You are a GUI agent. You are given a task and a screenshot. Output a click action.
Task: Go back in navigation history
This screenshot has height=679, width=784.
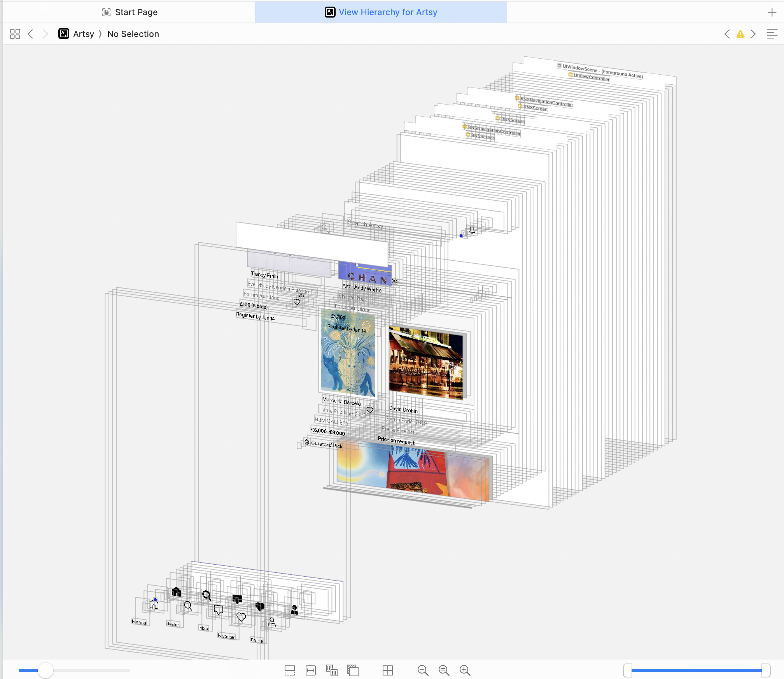point(31,34)
